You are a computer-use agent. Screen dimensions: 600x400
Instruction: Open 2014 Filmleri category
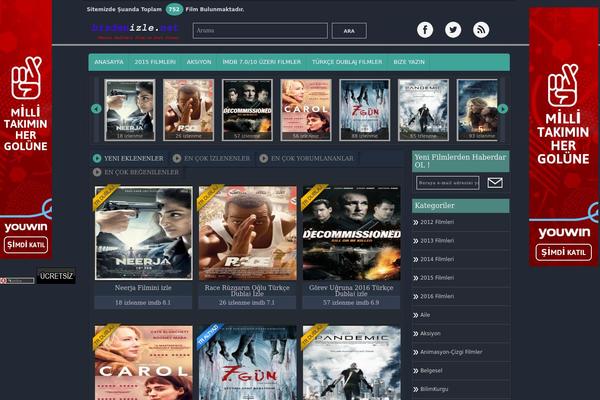click(x=437, y=260)
